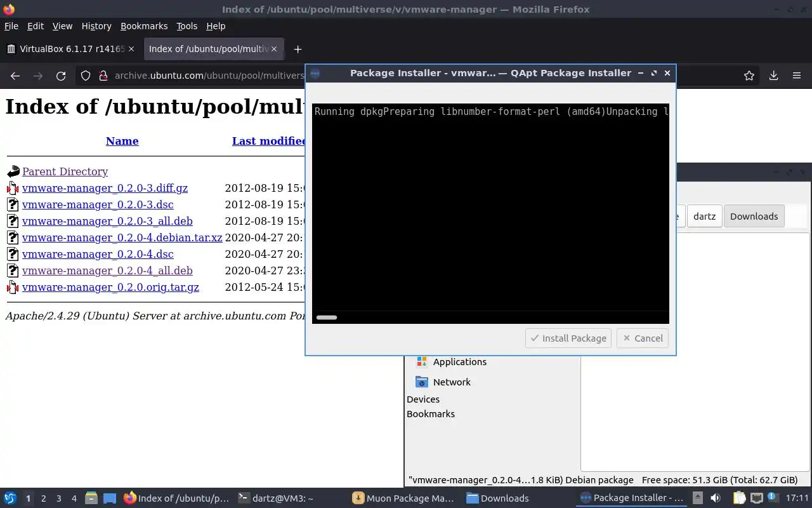Click the clipboard tray icon
Image resolution: width=812 pixels, height=508 pixels.
pos(739,498)
